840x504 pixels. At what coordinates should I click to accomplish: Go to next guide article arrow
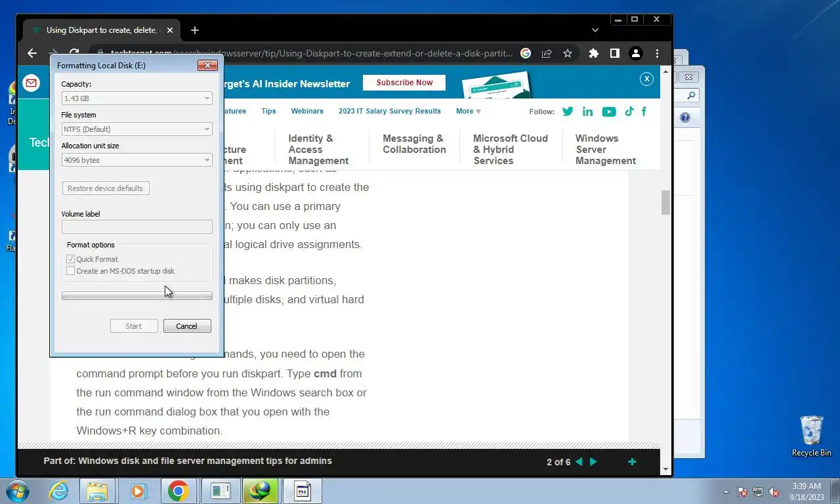click(593, 461)
